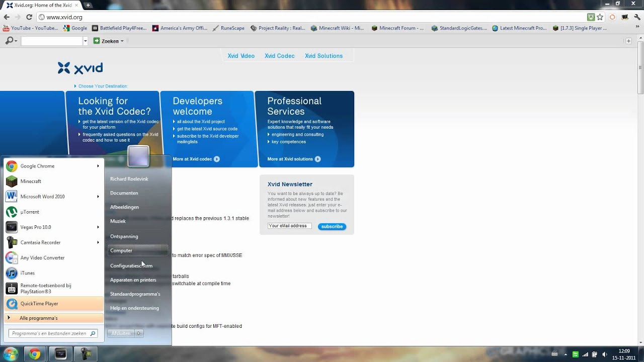Click More at Xvid solutions

click(x=294, y=159)
